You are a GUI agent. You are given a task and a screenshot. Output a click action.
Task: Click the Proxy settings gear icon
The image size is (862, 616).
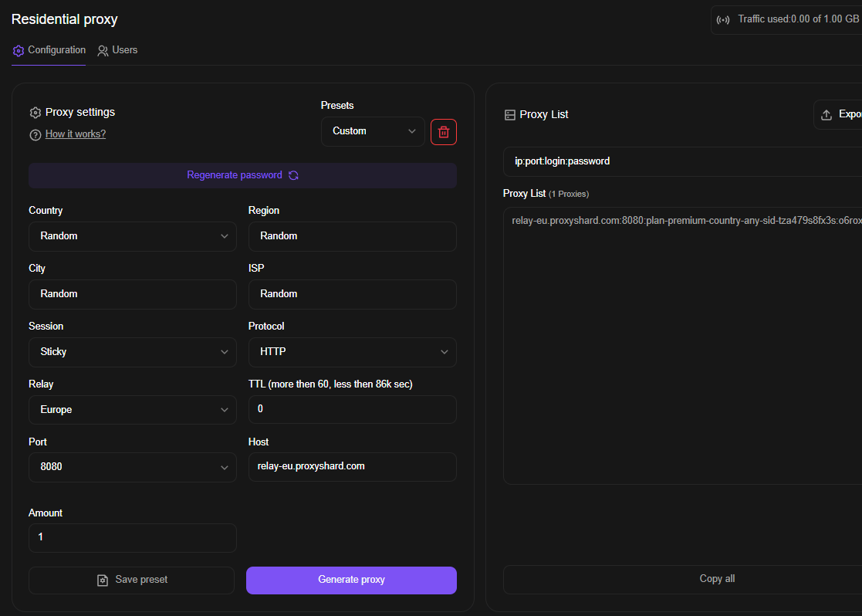(35, 113)
